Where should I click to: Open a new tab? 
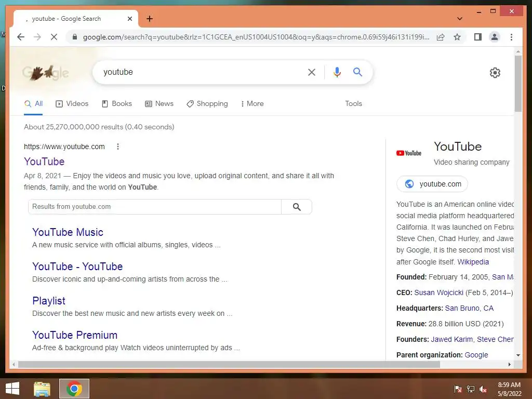150,19
